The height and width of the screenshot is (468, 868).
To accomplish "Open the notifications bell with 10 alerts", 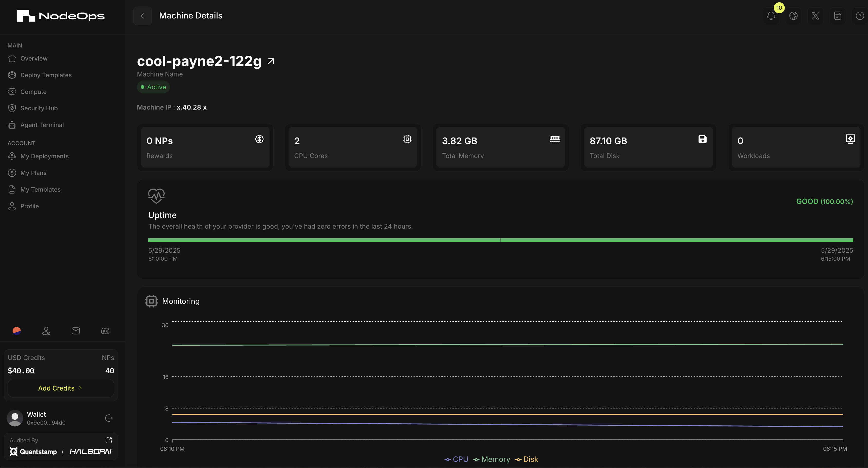I will 771,15.
